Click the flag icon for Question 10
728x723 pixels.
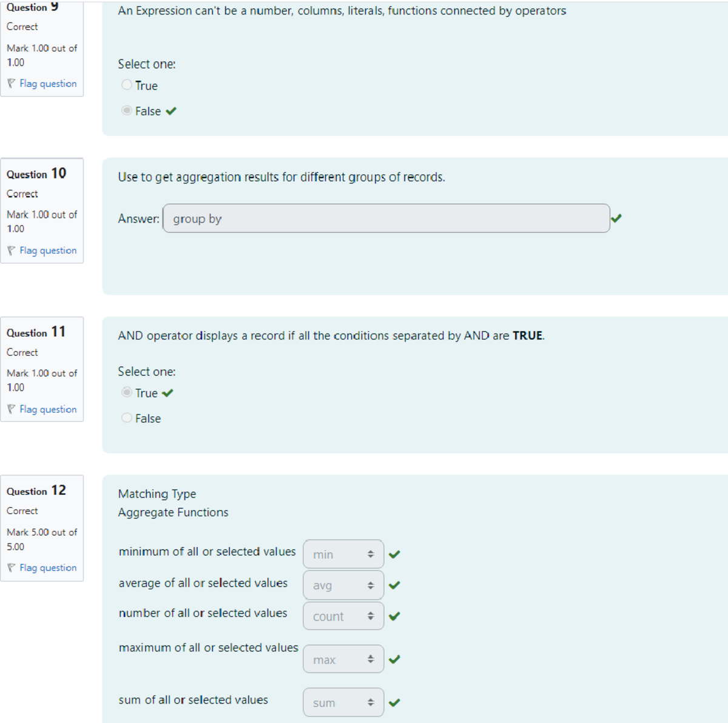tap(12, 251)
